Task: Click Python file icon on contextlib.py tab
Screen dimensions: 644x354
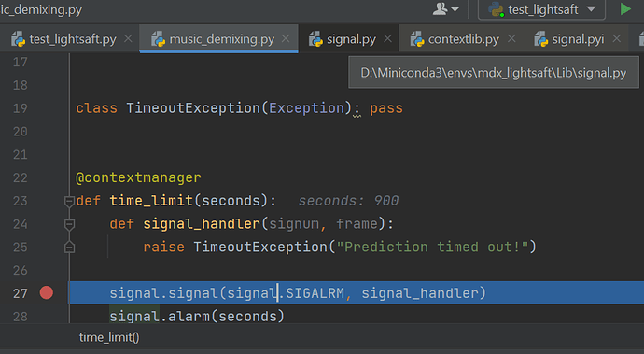Action: point(417,39)
